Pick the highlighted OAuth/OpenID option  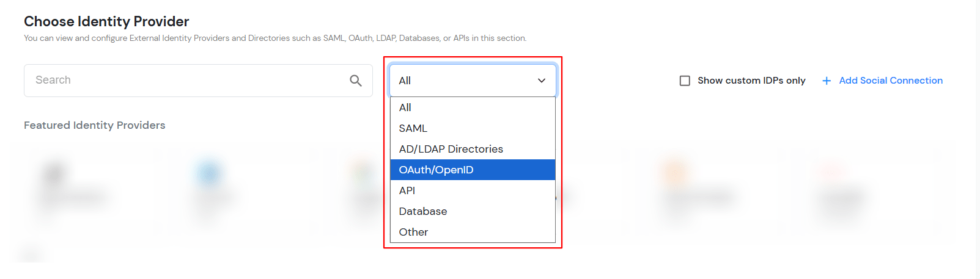[473, 170]
